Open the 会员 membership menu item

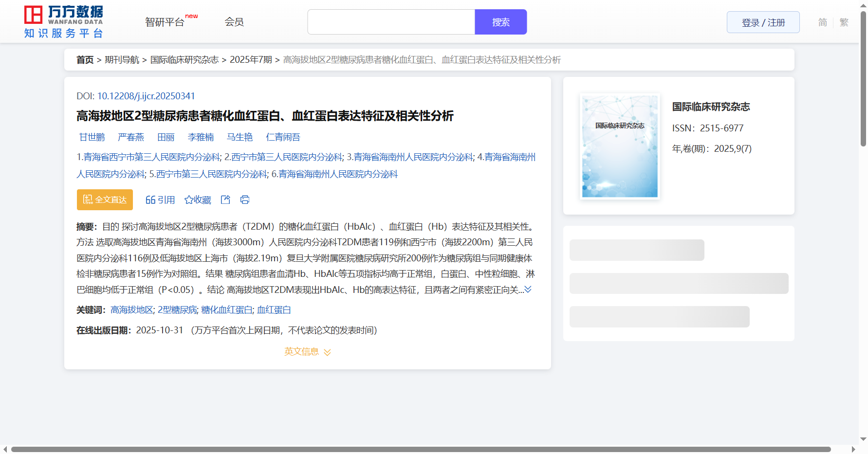pyautogui.click(x=234, y=22)
